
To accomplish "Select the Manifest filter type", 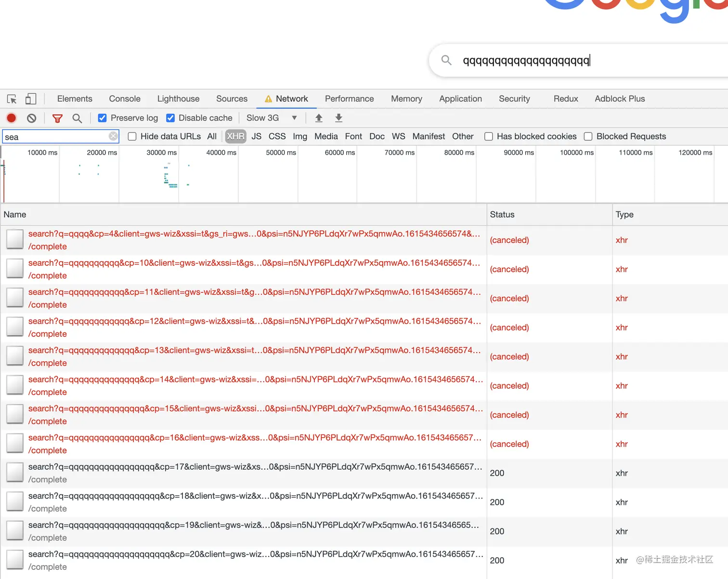I will tap(429, 136).
